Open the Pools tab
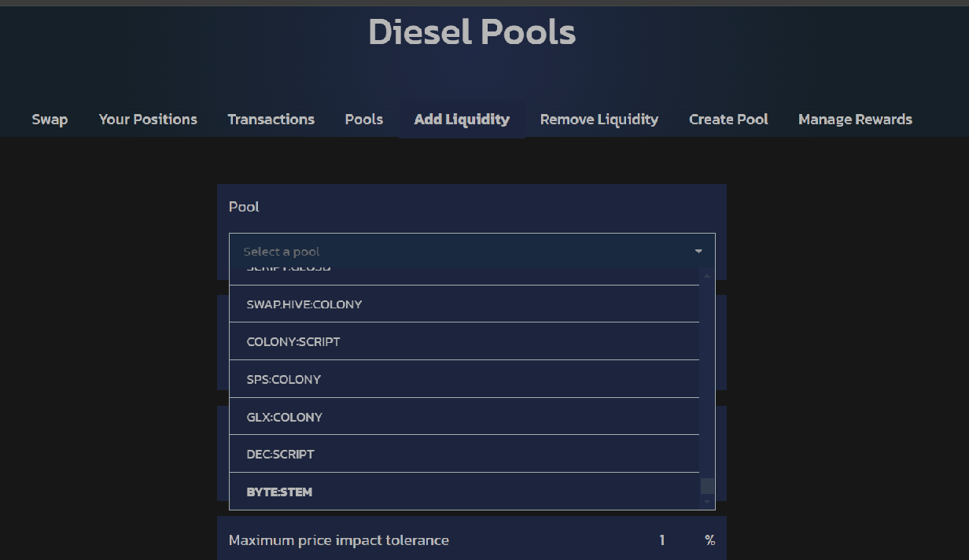This screenshot has width=969, height=560. [363, 120]
